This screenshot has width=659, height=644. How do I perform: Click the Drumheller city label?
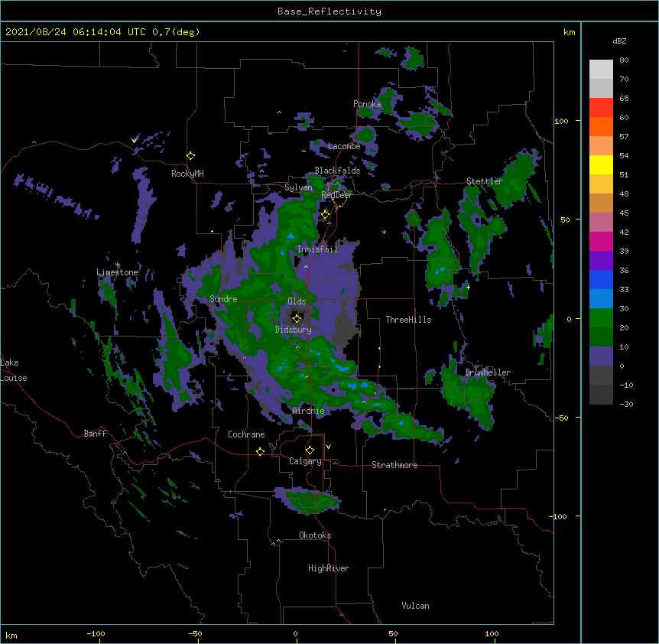tap(488, 372)
